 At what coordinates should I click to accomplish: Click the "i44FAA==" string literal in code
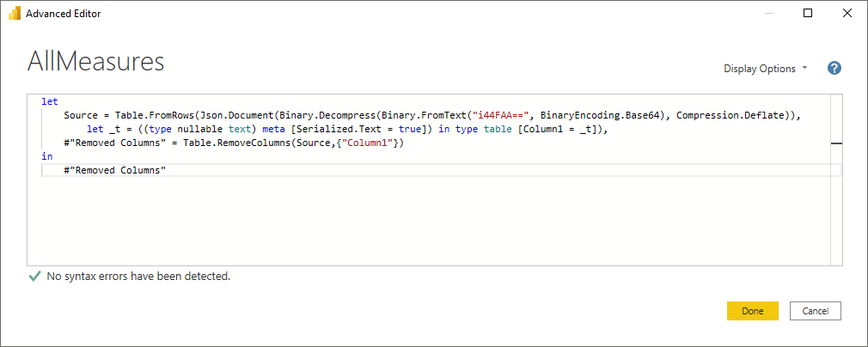(x=502, y=116)
